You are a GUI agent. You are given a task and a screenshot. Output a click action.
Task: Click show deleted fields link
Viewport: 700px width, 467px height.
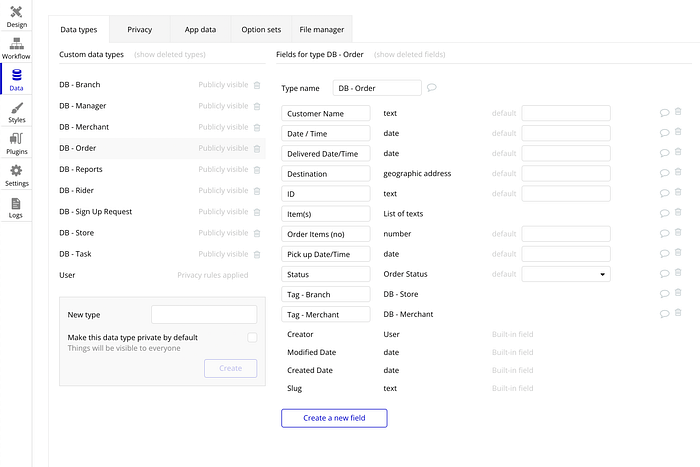click(x=409, y=54)
